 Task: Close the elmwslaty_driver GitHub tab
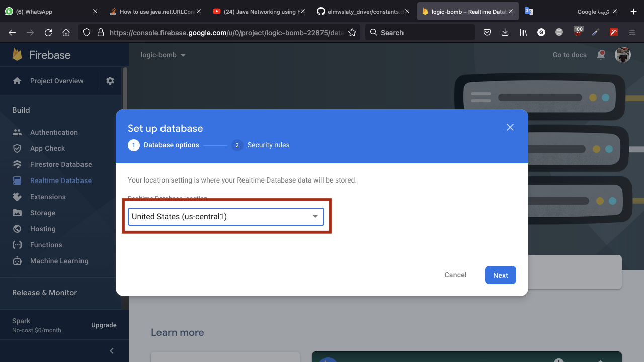tap(407, 12)
